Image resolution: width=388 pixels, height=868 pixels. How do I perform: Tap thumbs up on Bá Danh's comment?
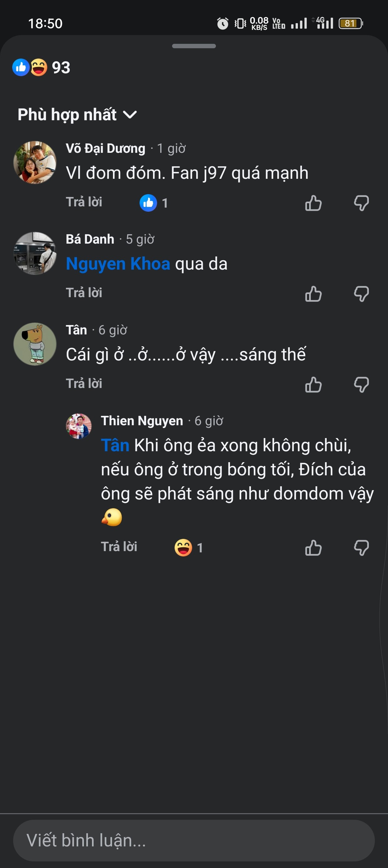point(313,294)
